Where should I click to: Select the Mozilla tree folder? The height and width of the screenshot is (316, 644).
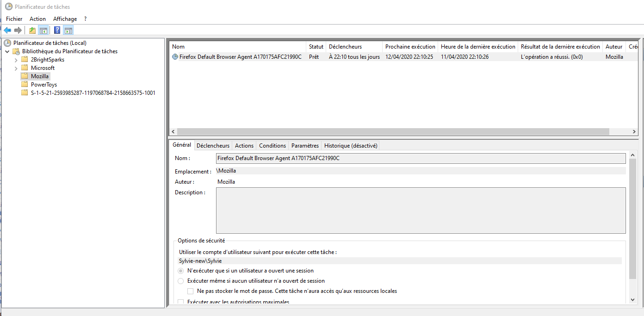pyautogui.click(x=40, y=76)
